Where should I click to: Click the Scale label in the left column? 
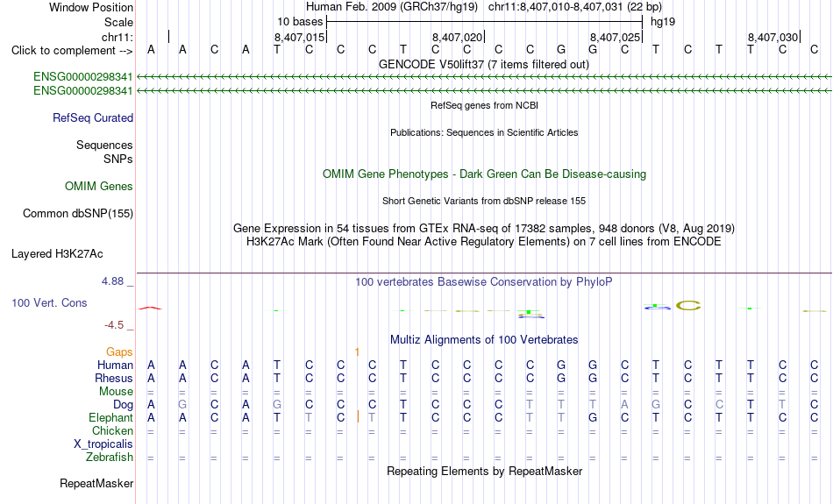(118, 22)
